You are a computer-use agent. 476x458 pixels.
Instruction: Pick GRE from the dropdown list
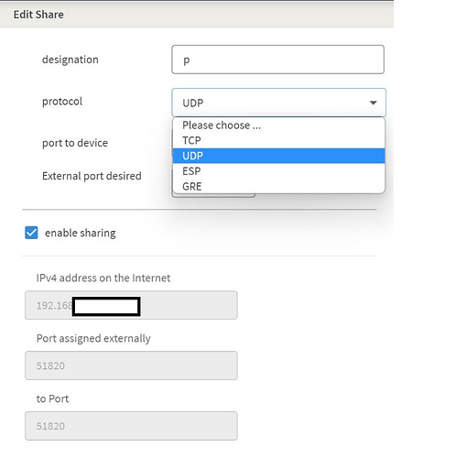(278, 186)
